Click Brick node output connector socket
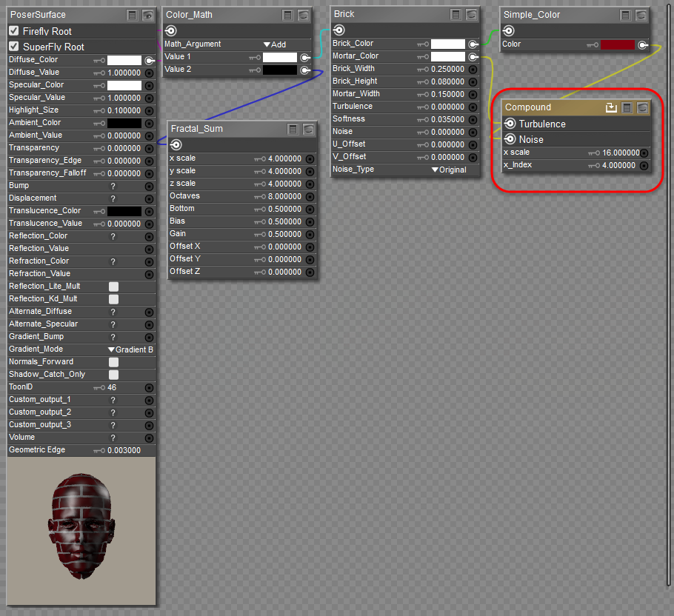 pos(339,30)
